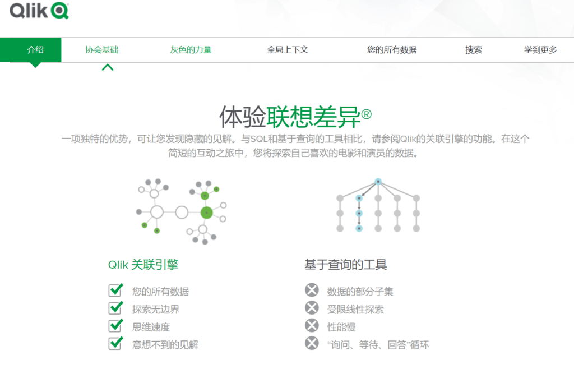This screenshot has width=574, height=392.
Task: Click the checklist text 意想不到的见解
Action: [165, 345]
